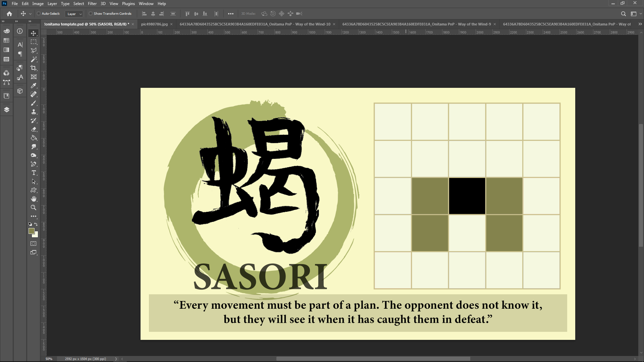Viewport: 644px width, 362px height.
Task: Click the foreground color swatch
Action: [31, 231]
